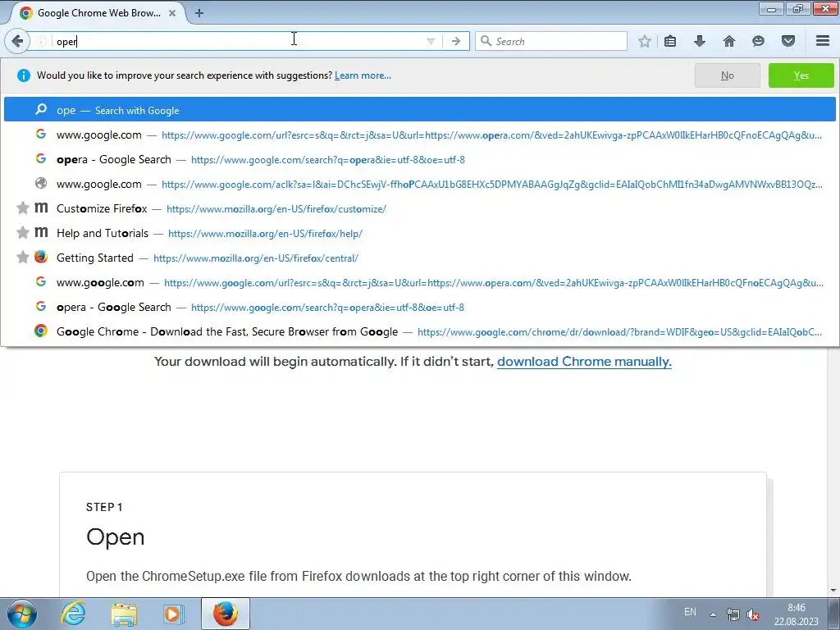The height and width of the screenshot is (630, 840).
Task: Click the info icon in suggestions notification
Action: pyautogui.click(x=24, y=75)
